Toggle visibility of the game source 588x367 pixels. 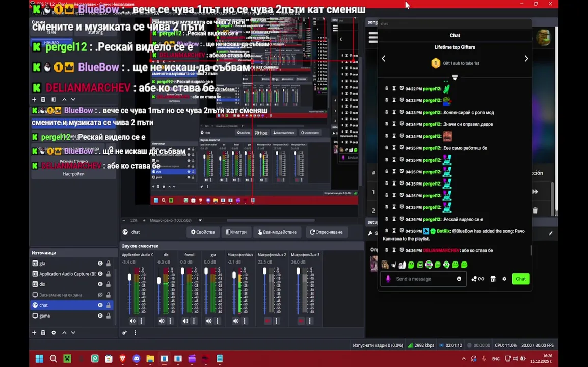(x=100, y=316)
